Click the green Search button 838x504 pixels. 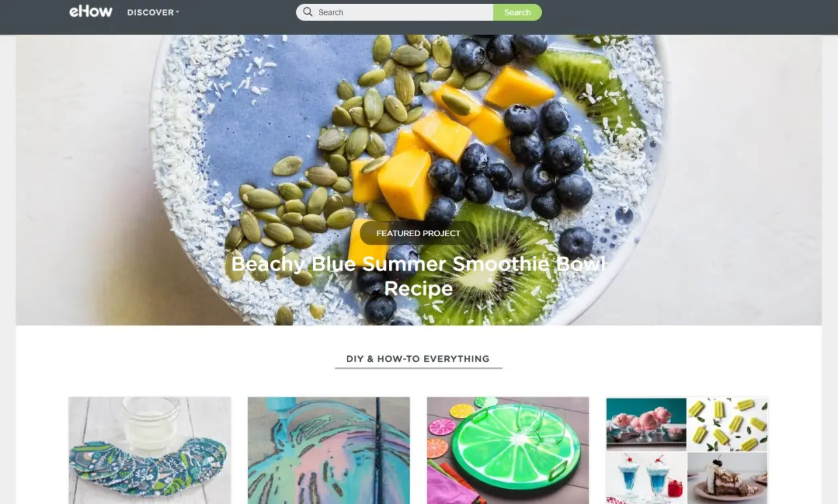[517, 12]
